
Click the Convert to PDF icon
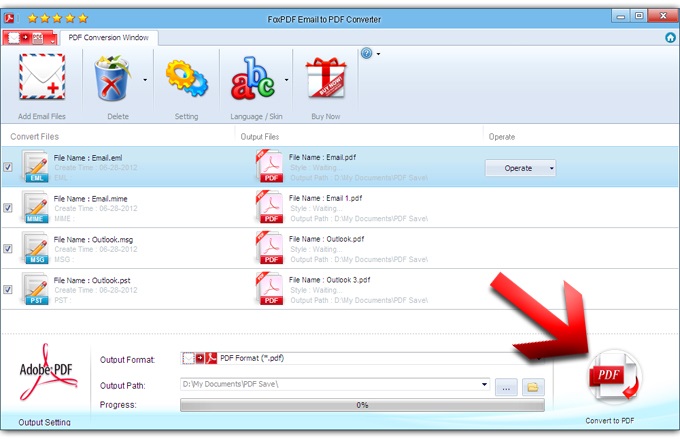(x=614, y=377)
